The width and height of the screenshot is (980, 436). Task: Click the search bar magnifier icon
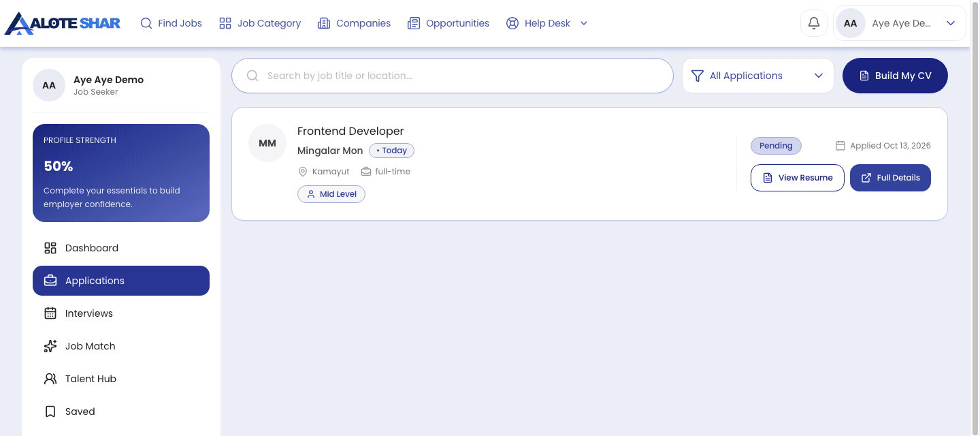(x=252, y=76)
